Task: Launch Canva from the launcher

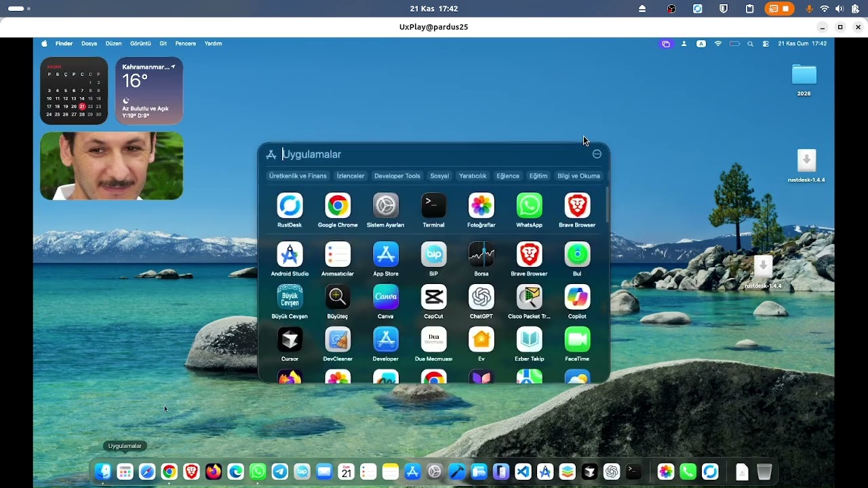Action: pyautogui.click(x=386, y=297)
